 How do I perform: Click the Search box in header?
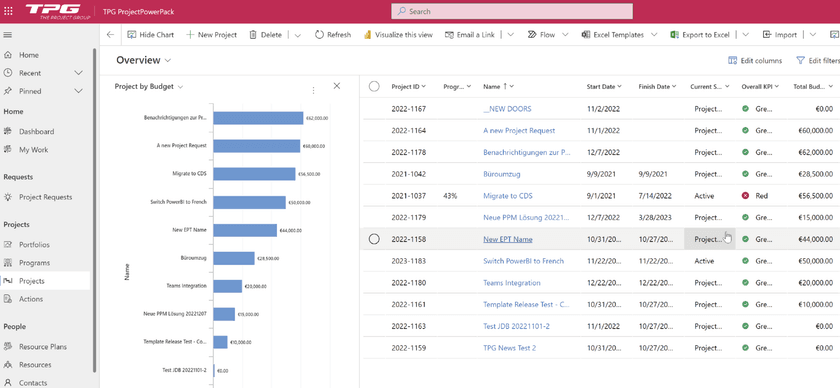tap(512, 11)
